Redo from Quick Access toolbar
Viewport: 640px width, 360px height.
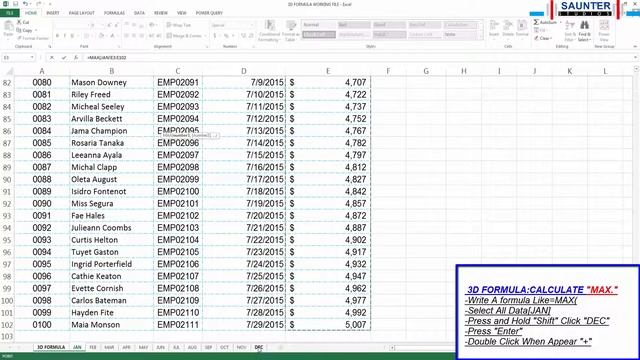[x=38, y=4]
